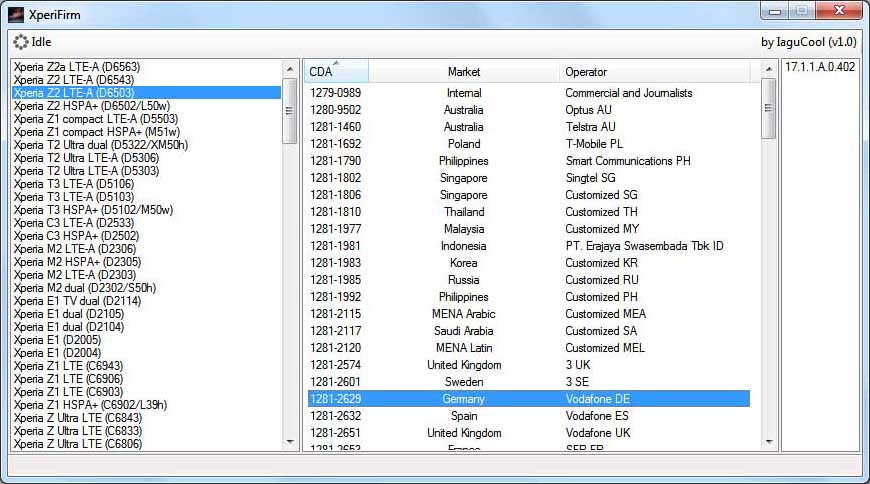Select Xperia E1 (D2004)

tap(147, 353)
